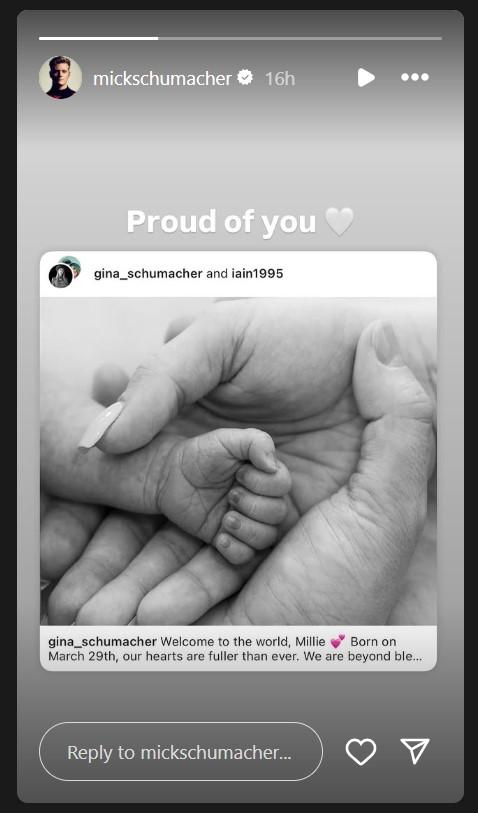Click the unfilled part of story progress bar
The height and width of the screenshot is (813, 478).
pos(300,38)
